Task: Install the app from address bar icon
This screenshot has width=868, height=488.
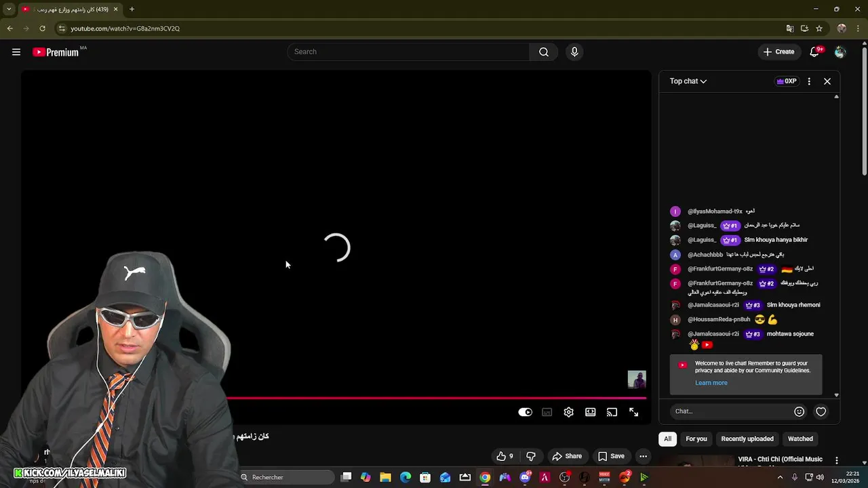Action: click(804, 28)
